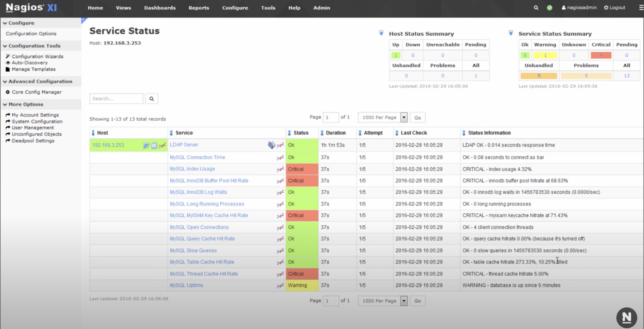The width and height of the screenshot is (644, 329).
Task: Open the hamburger menu at top right
Action: tap(641, 8)
